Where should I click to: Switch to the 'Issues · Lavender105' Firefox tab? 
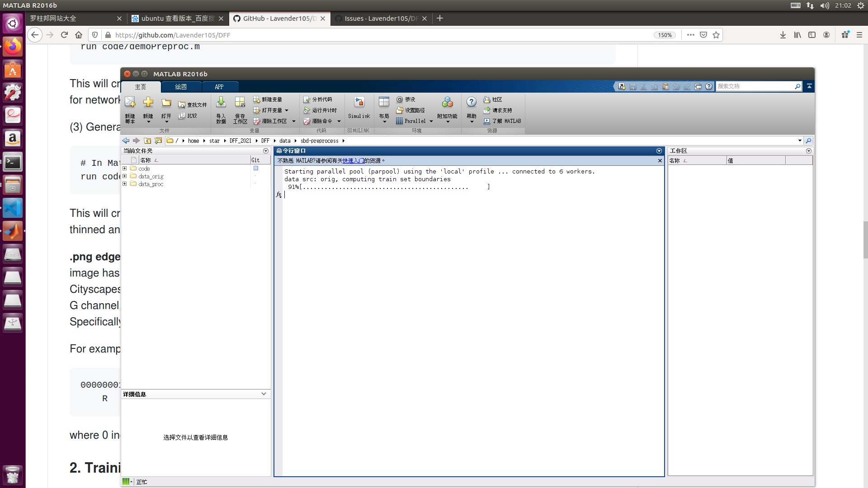[381, 19]
